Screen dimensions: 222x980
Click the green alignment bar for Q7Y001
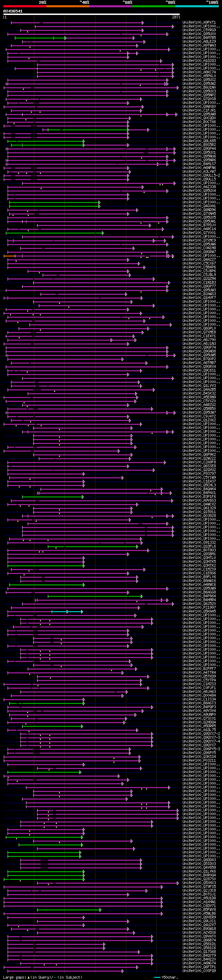(55, 233)
